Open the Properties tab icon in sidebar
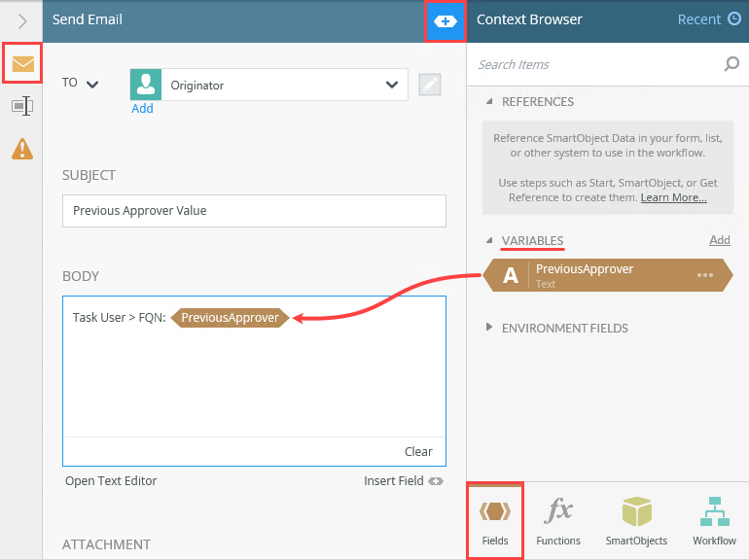This screenshot has height=560, width=749. point(22,106)
